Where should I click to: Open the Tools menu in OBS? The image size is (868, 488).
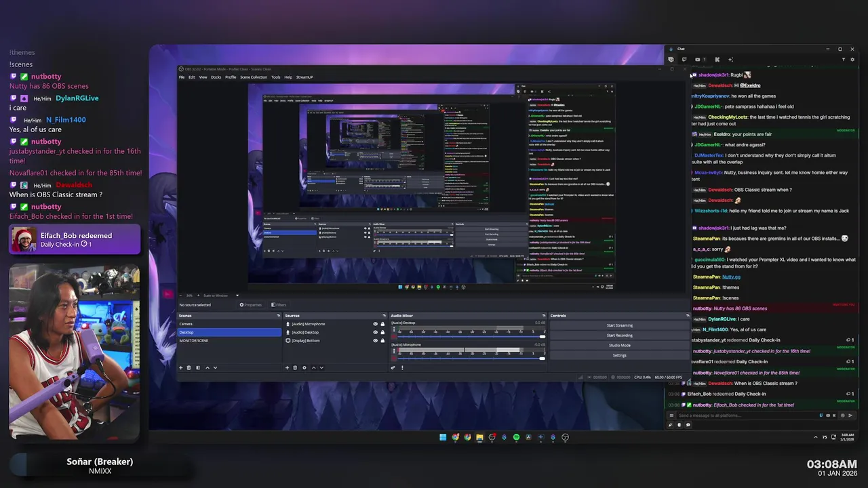click(x=276, y=77)
